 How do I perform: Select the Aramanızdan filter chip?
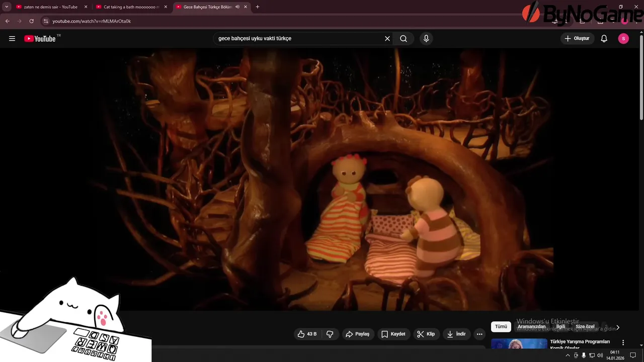pyautogui.click(x=532, y=327)
